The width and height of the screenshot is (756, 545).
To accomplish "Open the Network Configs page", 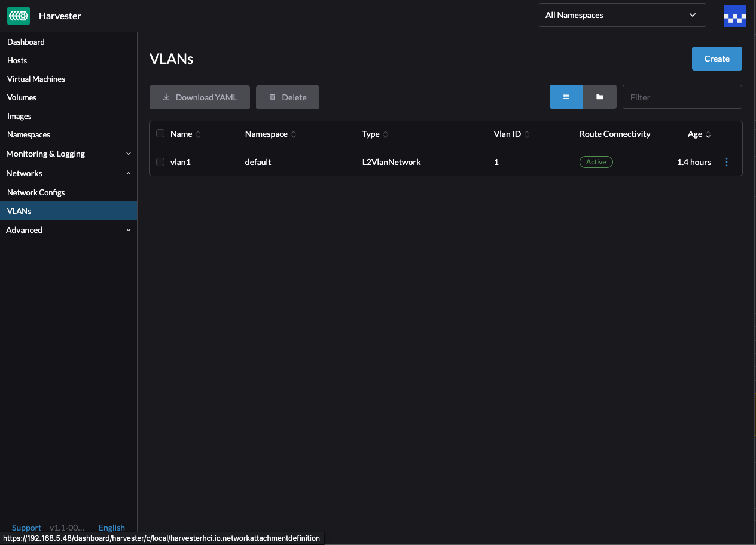I will point(36,192).
